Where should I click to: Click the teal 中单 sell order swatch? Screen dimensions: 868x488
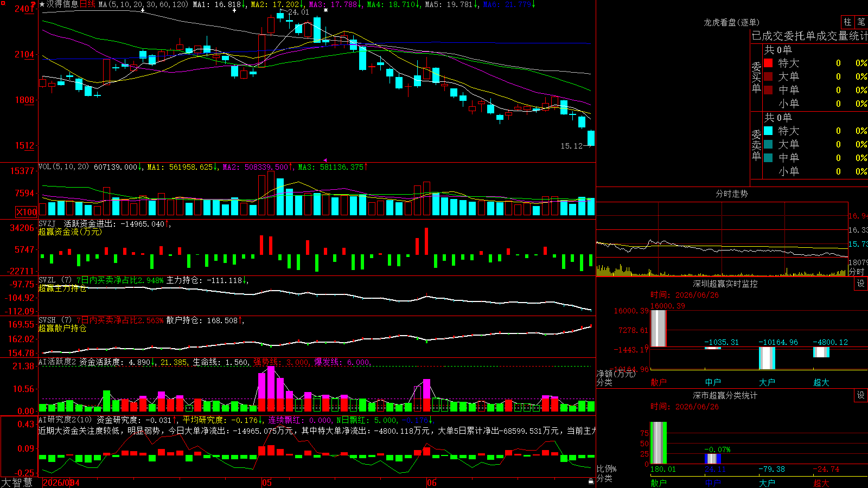tap(768, 158)
